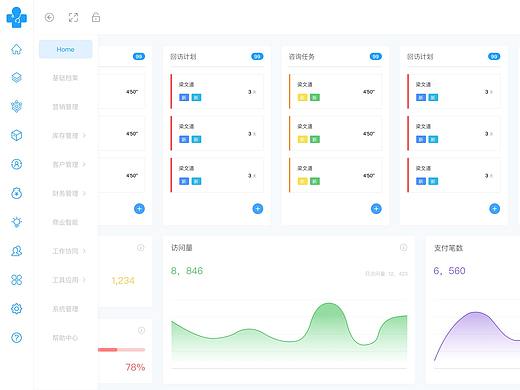The image size is (520, 390).
Task: Open the 财务管理 menu item
Action: coord(65,193)
